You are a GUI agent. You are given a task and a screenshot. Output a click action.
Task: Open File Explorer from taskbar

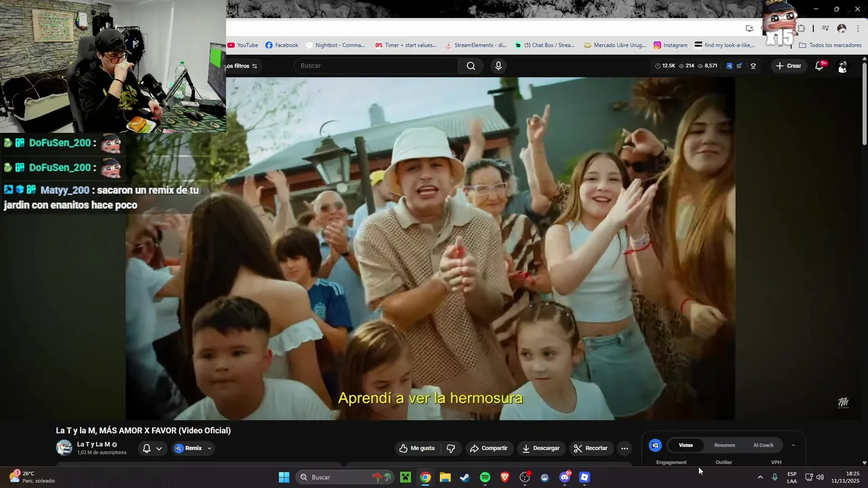pos(445,477)
